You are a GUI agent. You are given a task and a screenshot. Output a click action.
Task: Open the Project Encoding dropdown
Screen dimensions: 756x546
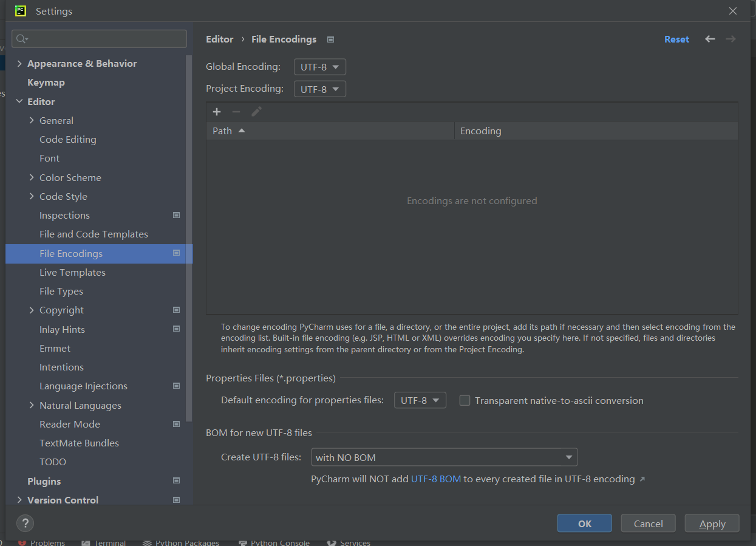320,89
